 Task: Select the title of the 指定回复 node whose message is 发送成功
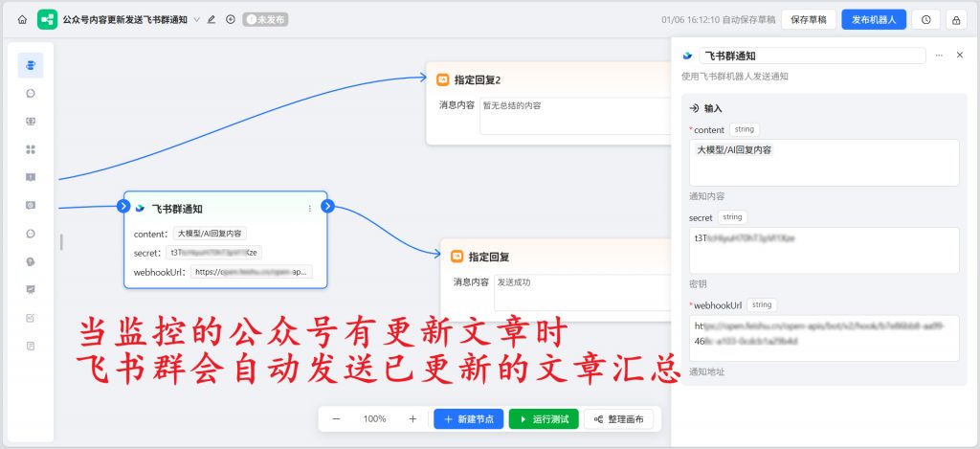pos(489,257)
